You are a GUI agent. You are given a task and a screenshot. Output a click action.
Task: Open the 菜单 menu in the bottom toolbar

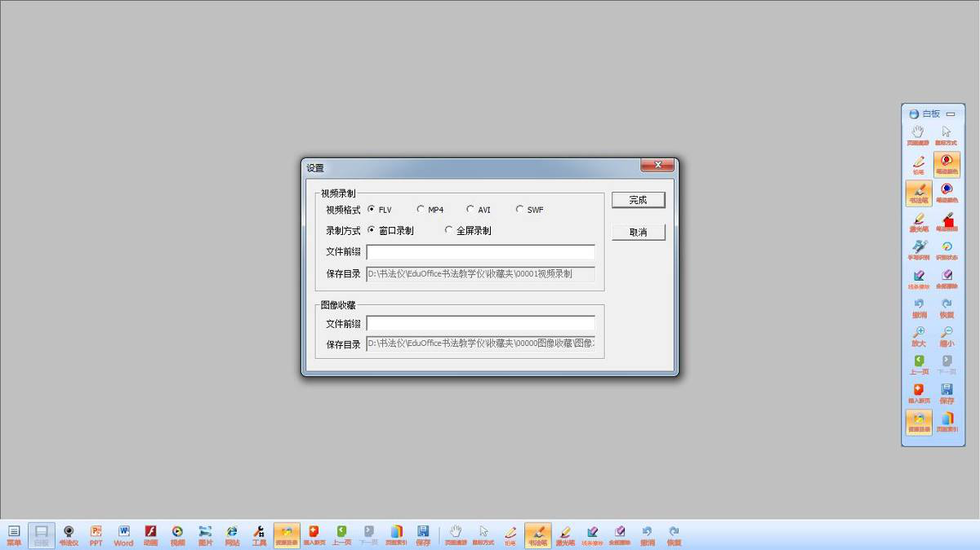coord(14,534)
